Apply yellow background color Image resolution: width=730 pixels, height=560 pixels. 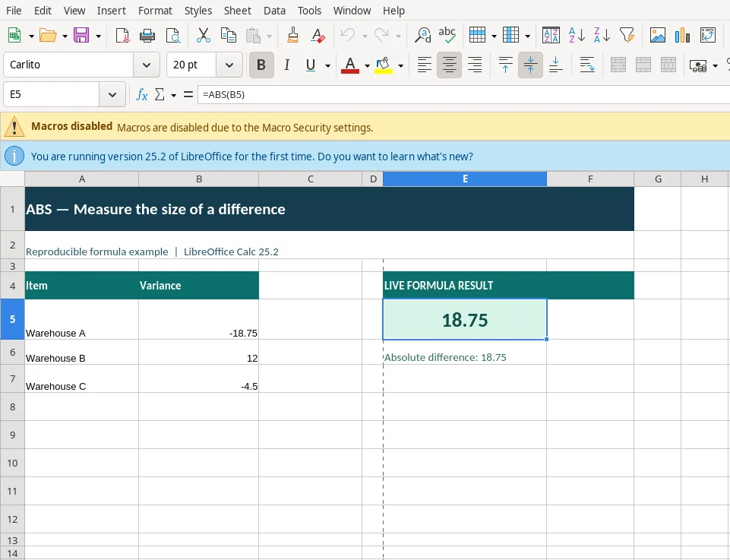click(383, 65)
